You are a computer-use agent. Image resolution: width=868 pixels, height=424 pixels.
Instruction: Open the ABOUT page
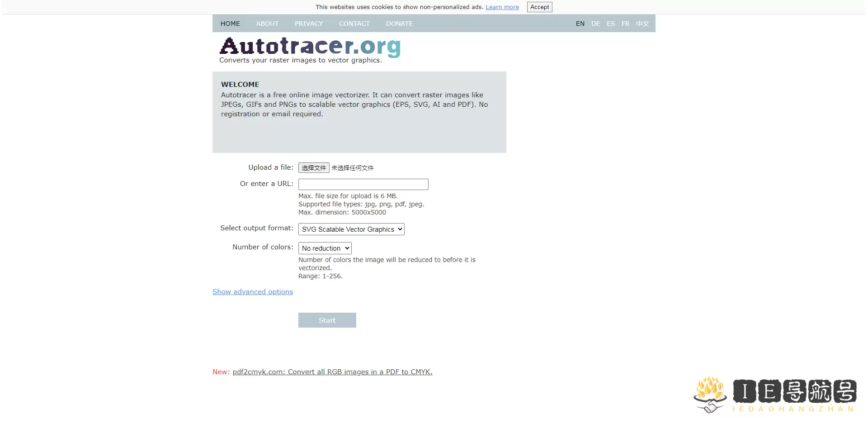[x=267, y=23]
